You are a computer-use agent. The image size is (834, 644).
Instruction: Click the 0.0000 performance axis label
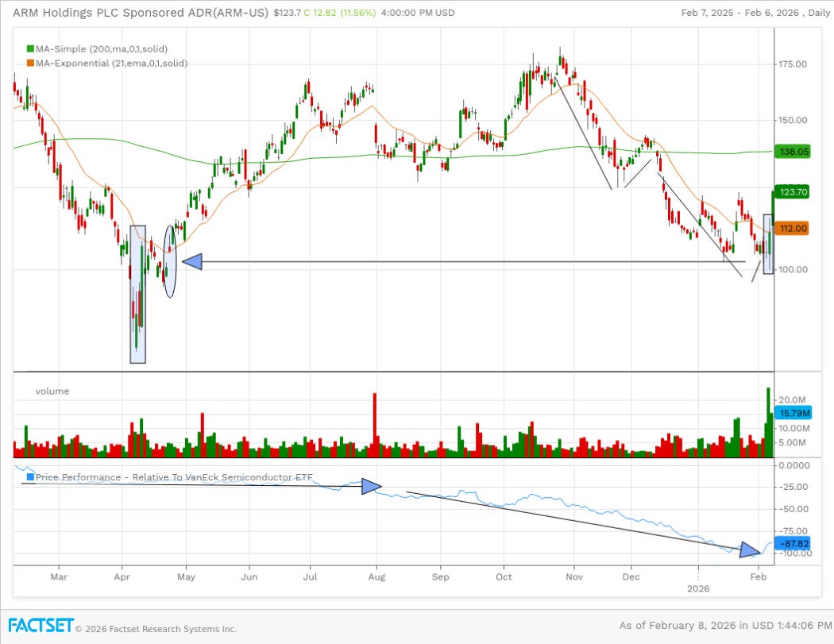(794, 465)
